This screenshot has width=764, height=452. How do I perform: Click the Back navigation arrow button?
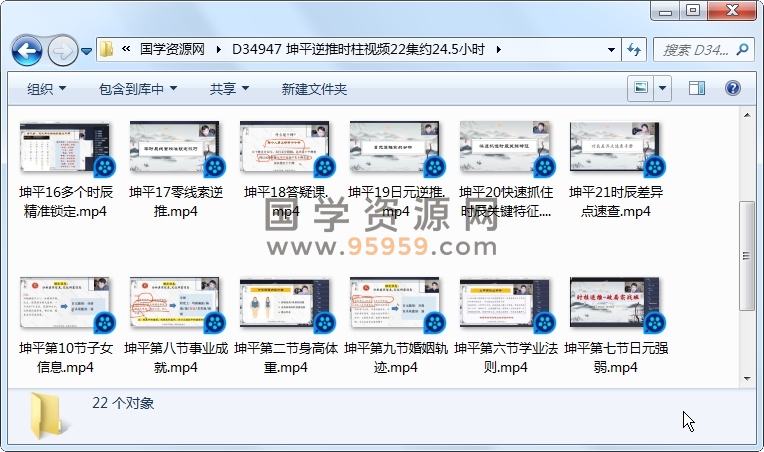point(26,49)
